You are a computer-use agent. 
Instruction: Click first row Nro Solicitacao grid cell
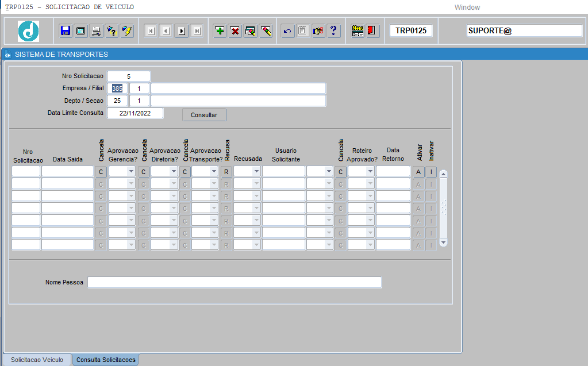26,171
